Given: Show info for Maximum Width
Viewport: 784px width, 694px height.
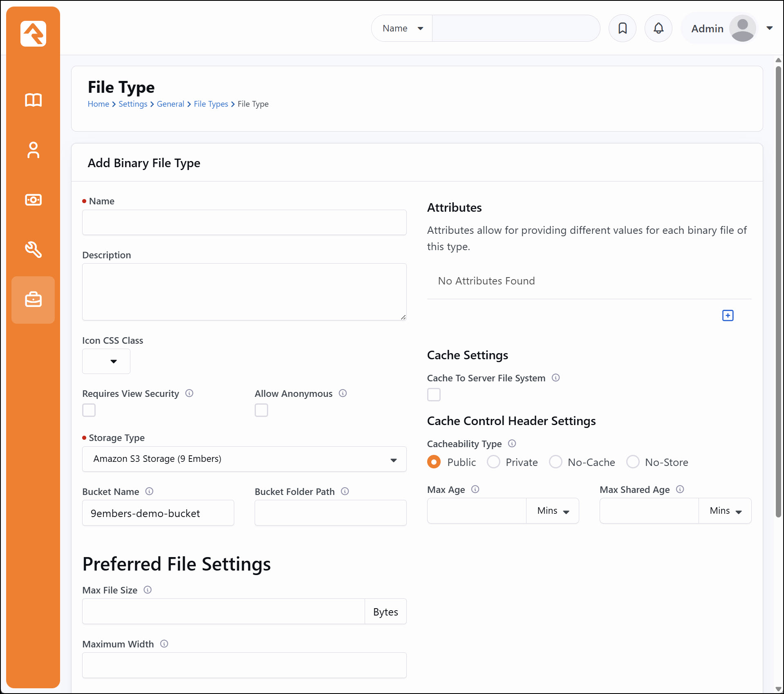Looking at the screenshot, I should pos(164,644).
